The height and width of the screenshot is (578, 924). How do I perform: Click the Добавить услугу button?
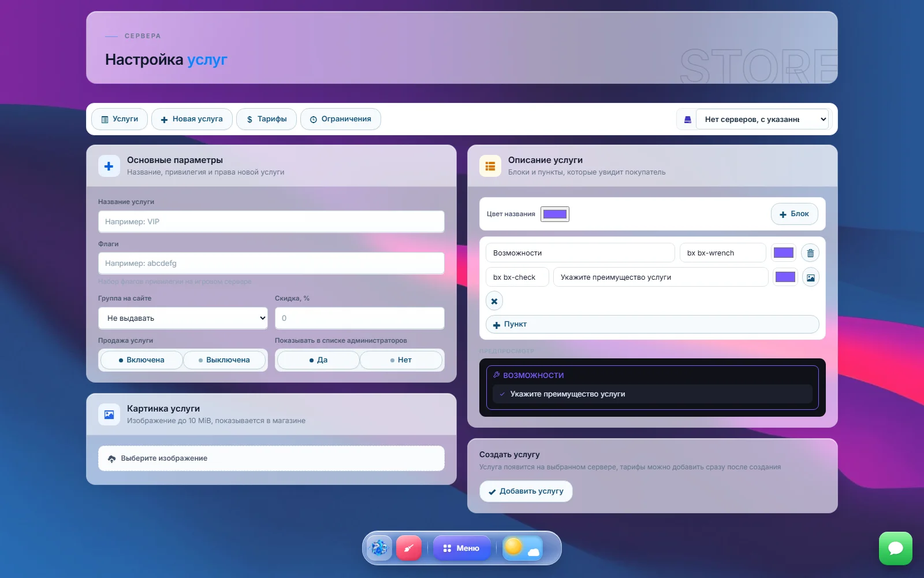[x=526, y=491]
